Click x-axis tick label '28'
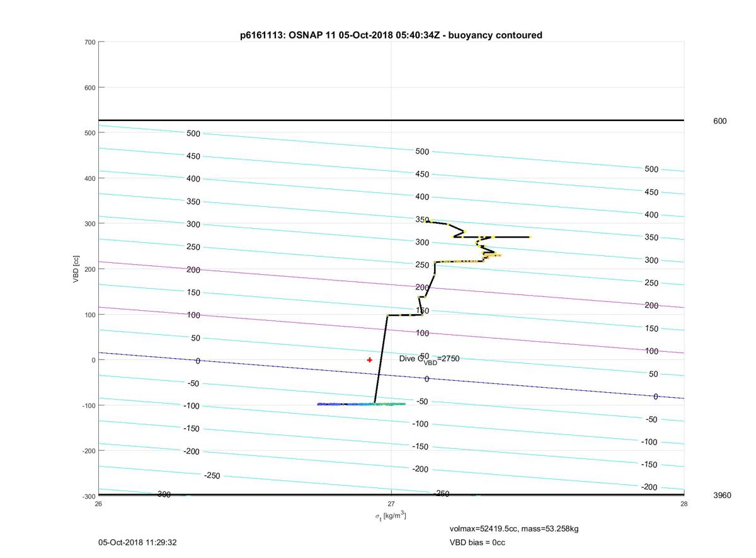The height and width of the screenshot is (558, 756). (684, 504)
